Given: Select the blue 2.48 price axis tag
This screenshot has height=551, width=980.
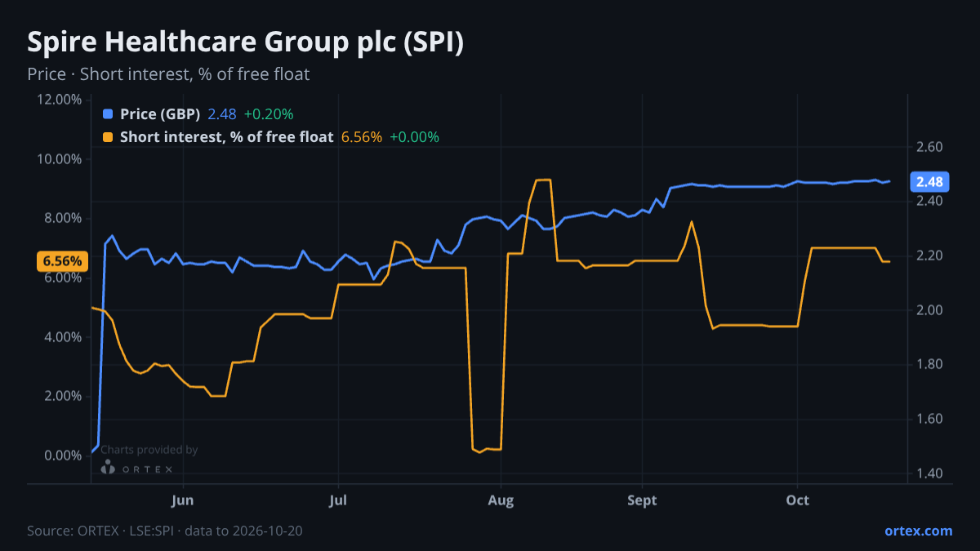Looking at the screenshot, I should tap(929, 181).
